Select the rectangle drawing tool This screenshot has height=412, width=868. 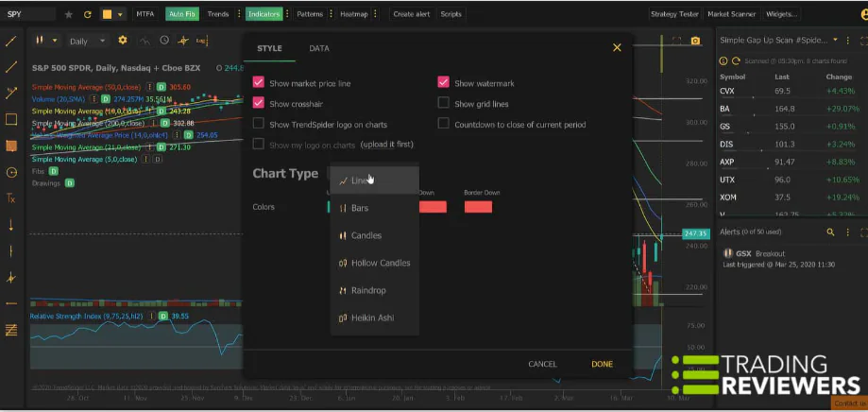(11, 119)
